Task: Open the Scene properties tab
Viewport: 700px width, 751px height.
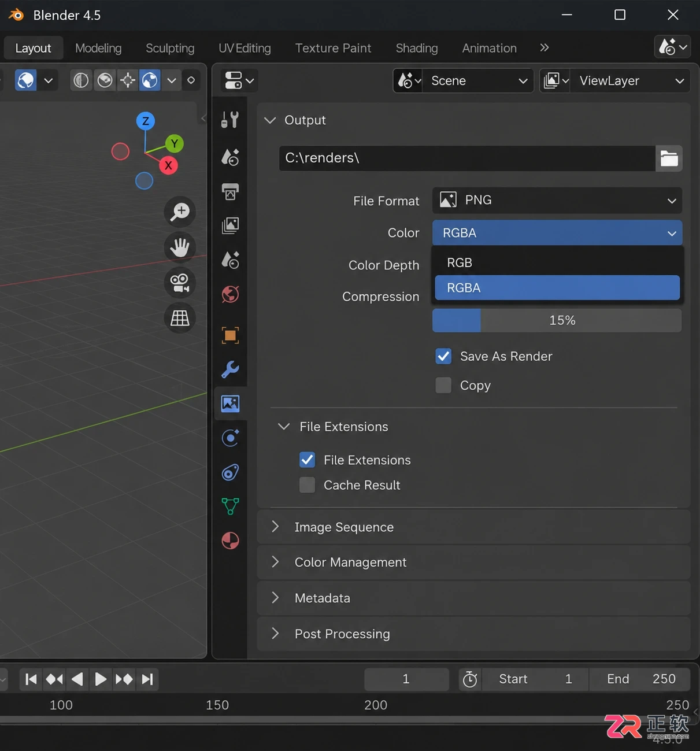Action: [230, 260]
